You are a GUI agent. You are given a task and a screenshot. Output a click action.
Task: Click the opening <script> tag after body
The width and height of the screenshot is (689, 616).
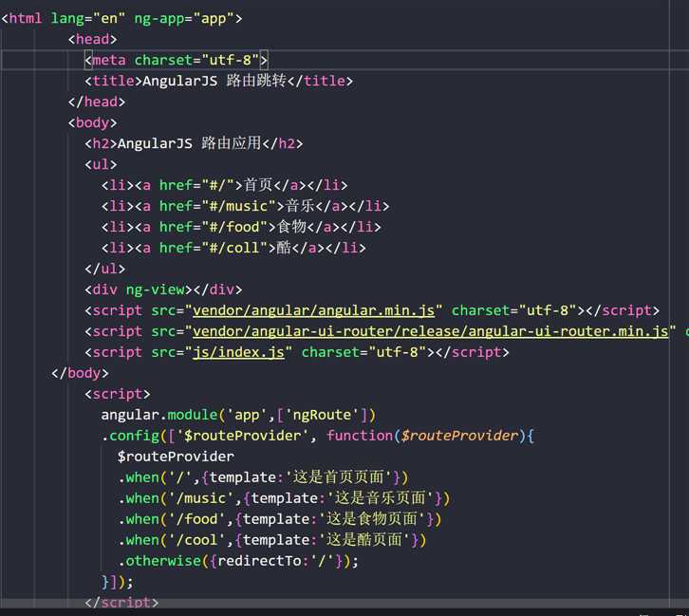pyautogui.click(x=118, y=394)
